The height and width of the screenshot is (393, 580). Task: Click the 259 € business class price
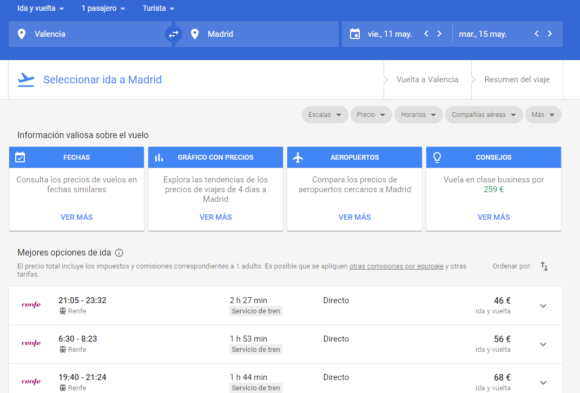click(x=493, y=189)
